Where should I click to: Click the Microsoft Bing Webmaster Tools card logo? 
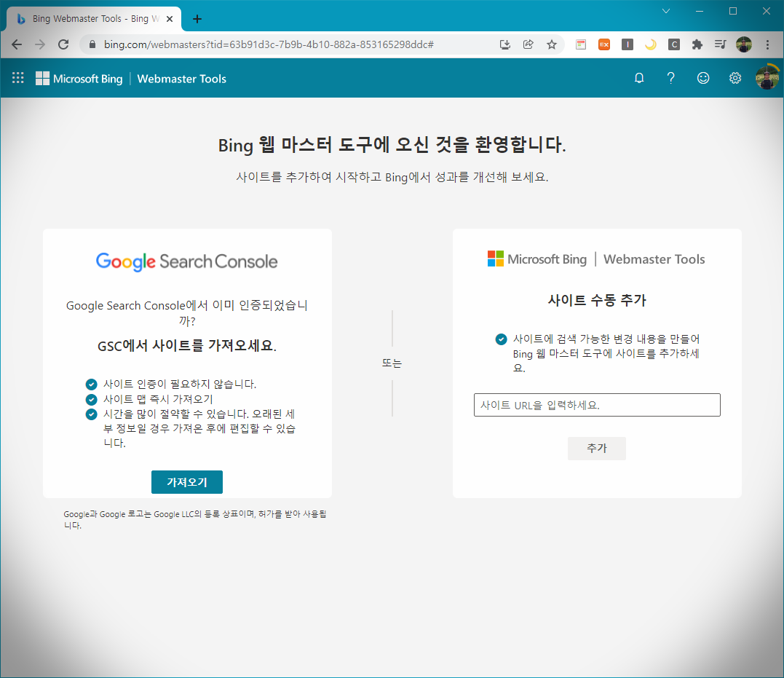[x=596, y=259]
